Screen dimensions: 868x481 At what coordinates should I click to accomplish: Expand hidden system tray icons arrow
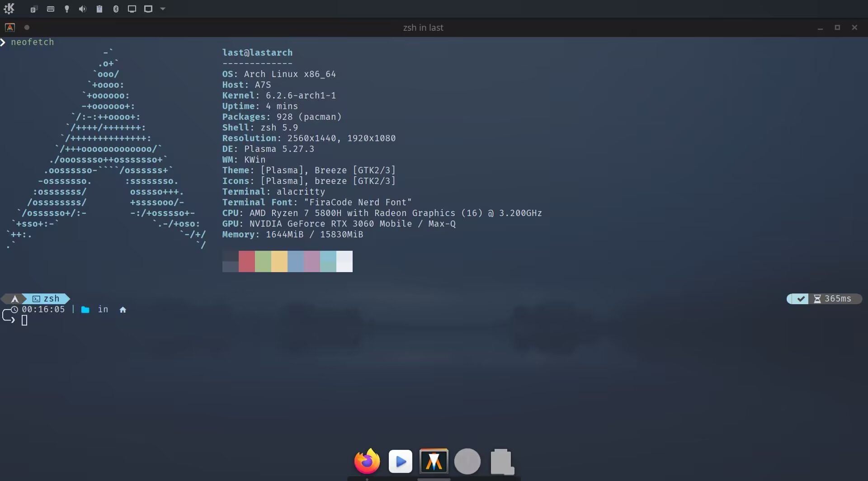163,9
